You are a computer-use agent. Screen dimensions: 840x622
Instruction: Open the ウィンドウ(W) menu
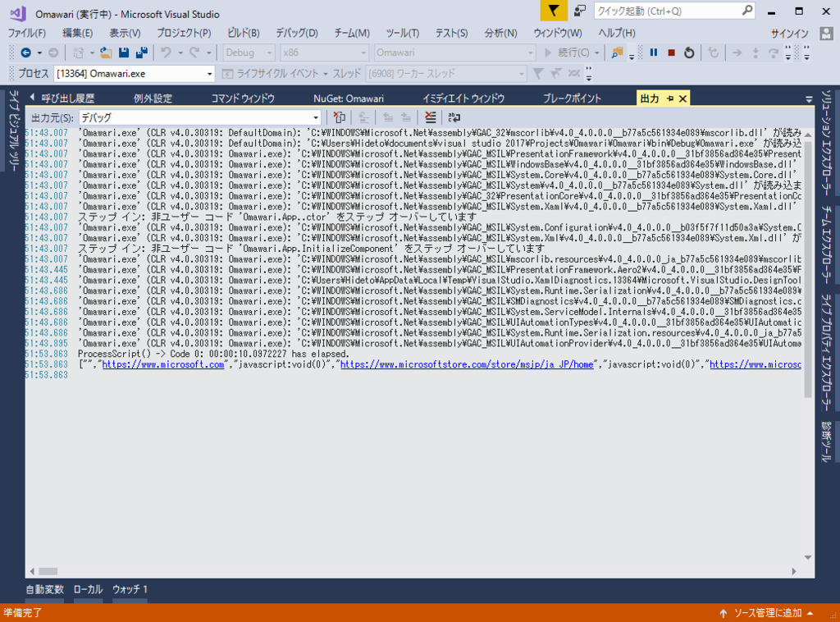coord(558,33)
